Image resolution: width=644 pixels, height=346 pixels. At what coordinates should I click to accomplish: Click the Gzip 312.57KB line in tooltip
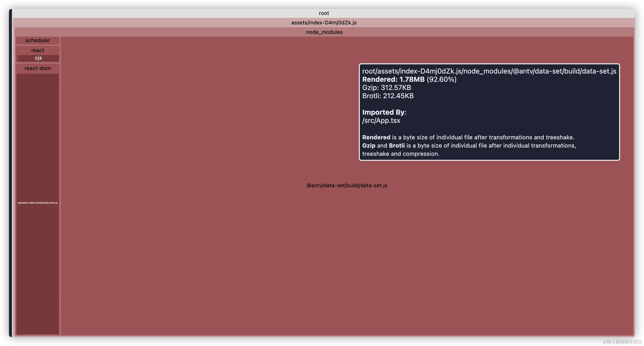coord(386,88)
